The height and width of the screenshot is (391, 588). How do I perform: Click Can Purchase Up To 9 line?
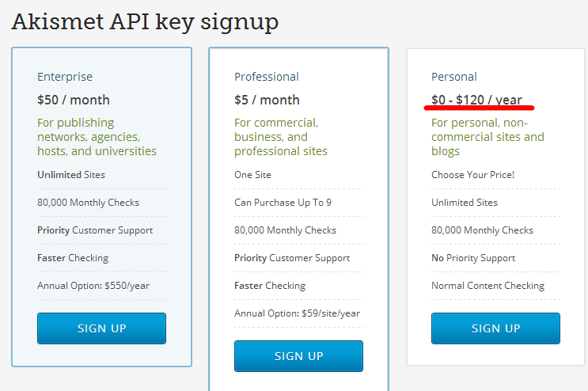click(283, 203)
